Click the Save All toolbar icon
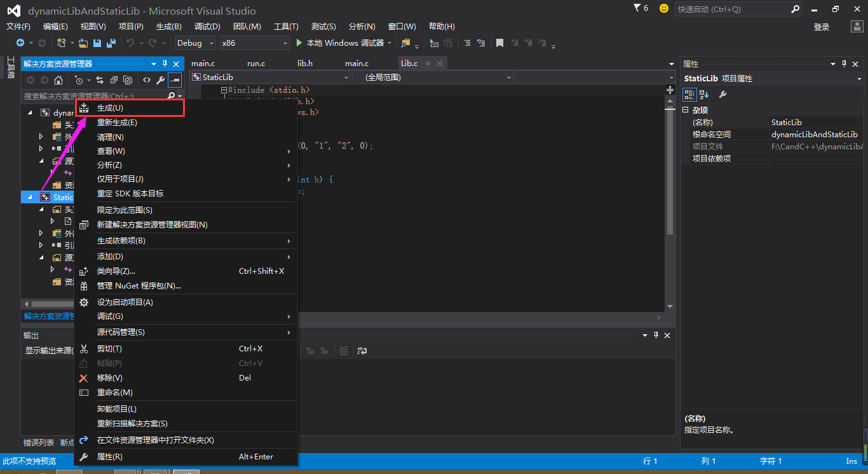Screen dimensions: 868x474 click(x=111, y=43)
